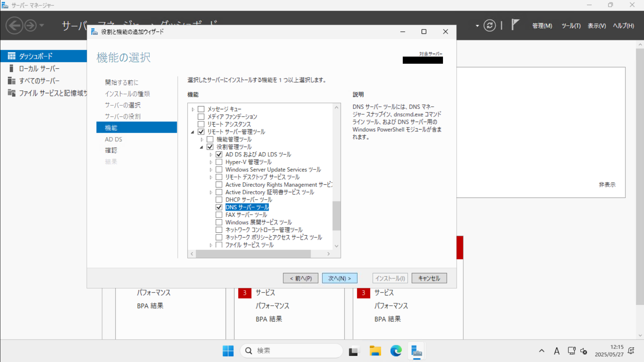Click the taskbar 検索 search box
644x362 pixels.
pos(291,351)
